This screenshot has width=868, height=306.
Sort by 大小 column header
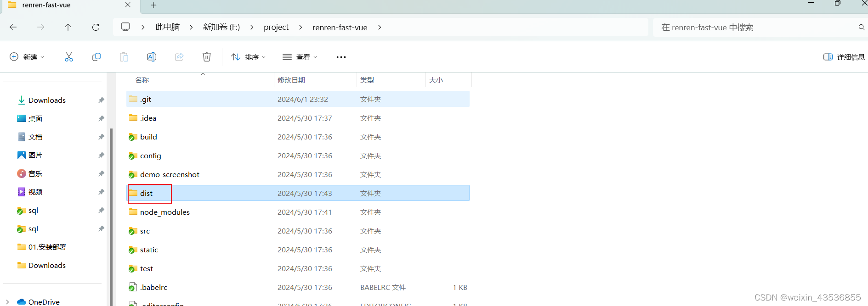[448, 80]
